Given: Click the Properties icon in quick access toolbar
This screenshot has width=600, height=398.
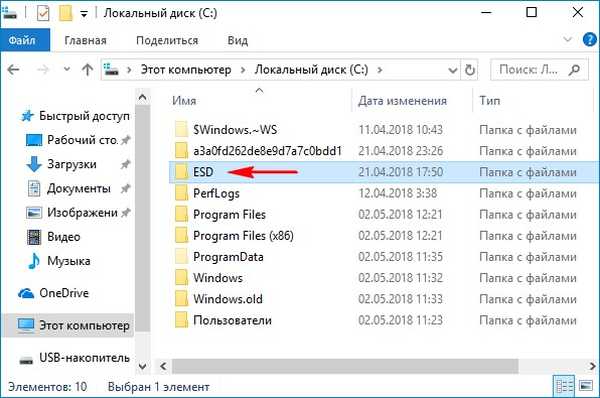Looking at the screenshot, I should (x=43, y=14).
